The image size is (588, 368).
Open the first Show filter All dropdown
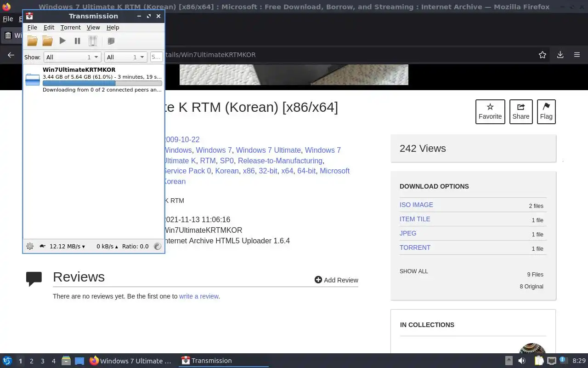tap(72, 57)
